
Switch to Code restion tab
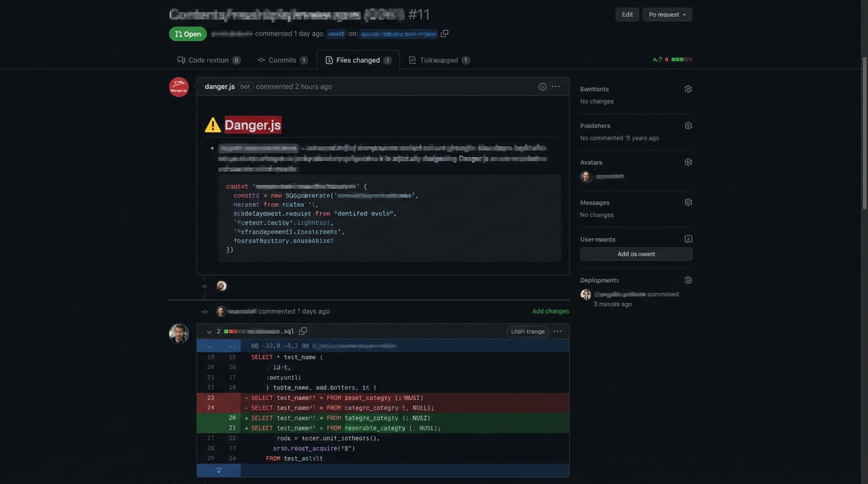pyautogui.click(x=208, y=60)
